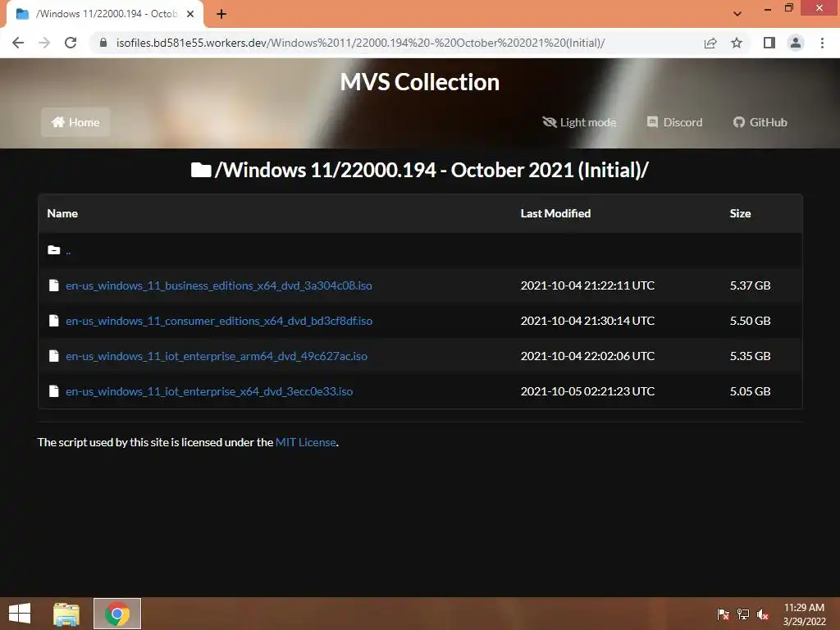Click file icon beside iot_enterprise_x64 iso

pos(53,391)
